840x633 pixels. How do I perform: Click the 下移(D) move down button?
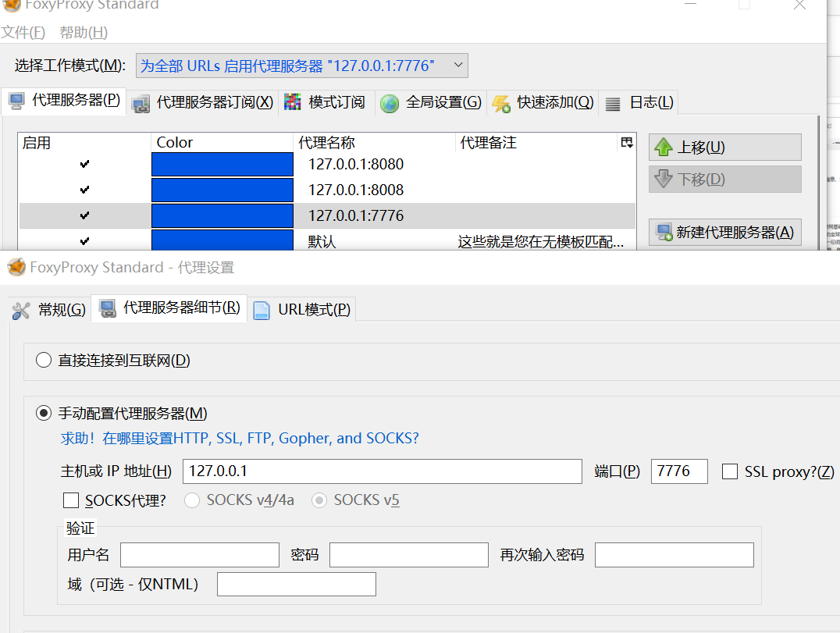724,179
